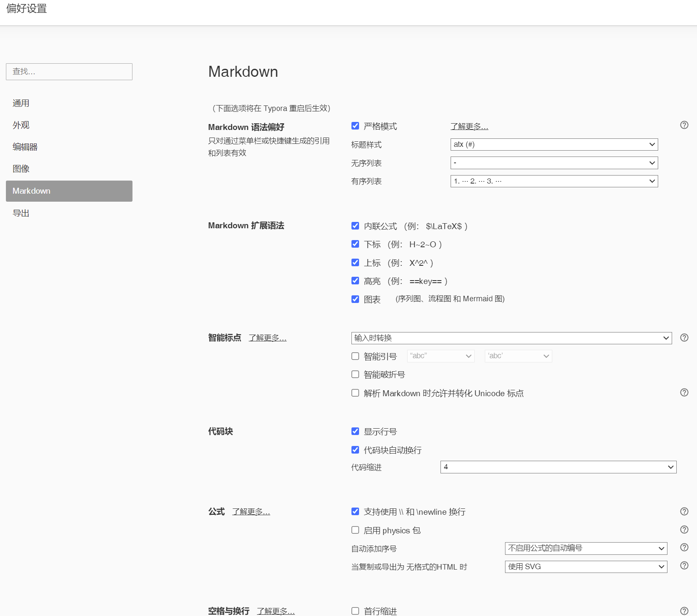The image size is (697, 616).
Task: Click 了解更多 link beside 智能标点
Action: coord(267,338)
